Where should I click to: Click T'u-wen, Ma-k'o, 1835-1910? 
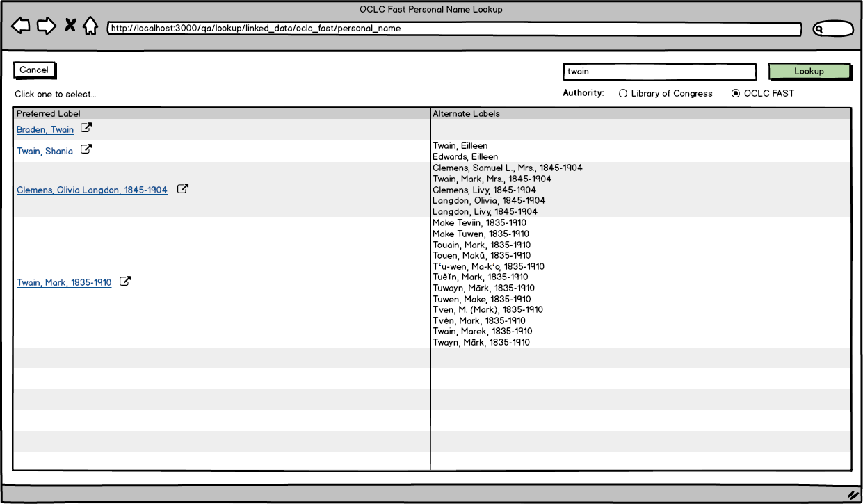click(x=488, y=266)
